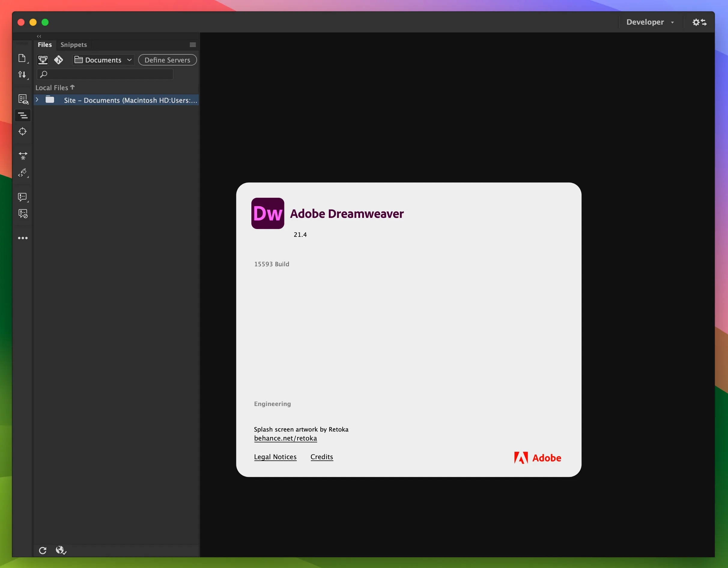Sort by the Local Files column header
Viewport: 728px width, 568px height.
pos(55,88)
